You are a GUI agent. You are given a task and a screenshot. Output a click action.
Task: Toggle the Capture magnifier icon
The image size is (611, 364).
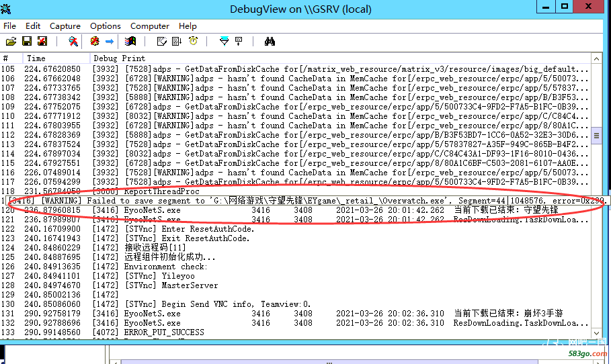pyautogui.click(x=73, y=42)
